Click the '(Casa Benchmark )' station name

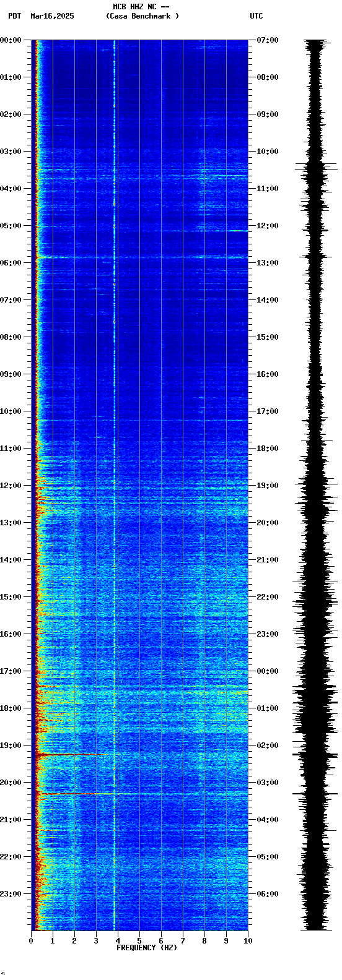[x=142, y=16]
